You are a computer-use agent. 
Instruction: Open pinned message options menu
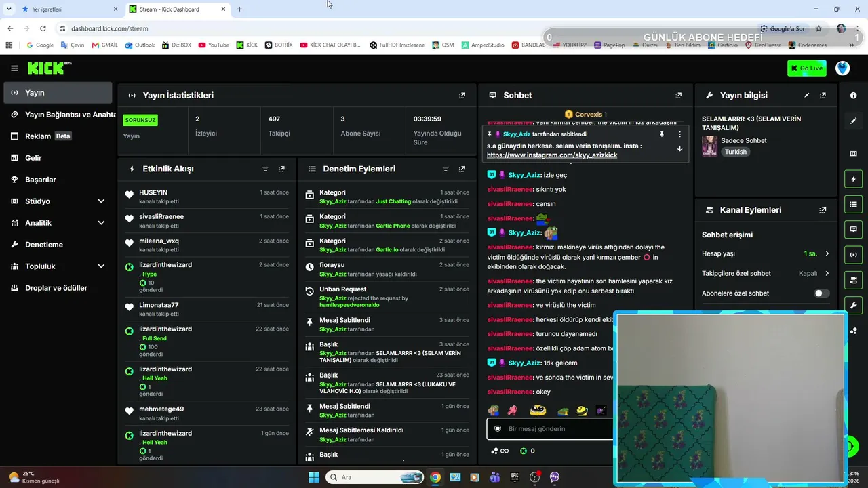679,134
